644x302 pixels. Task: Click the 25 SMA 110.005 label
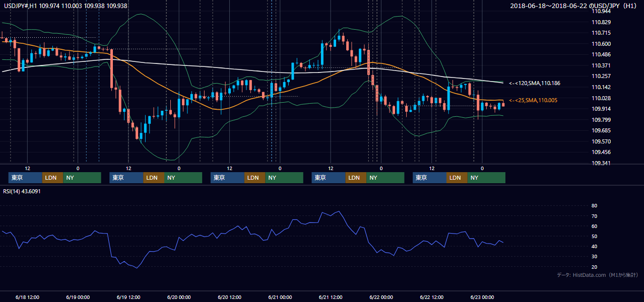click(533, 100)
